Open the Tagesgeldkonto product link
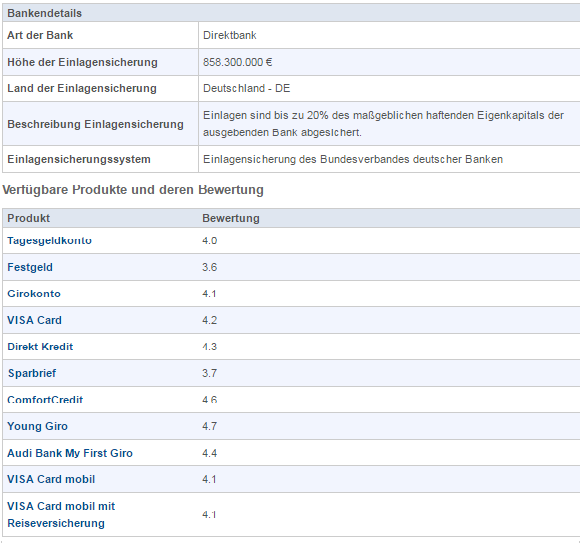Viewport: 585px width, 556px height. [49, 241]
